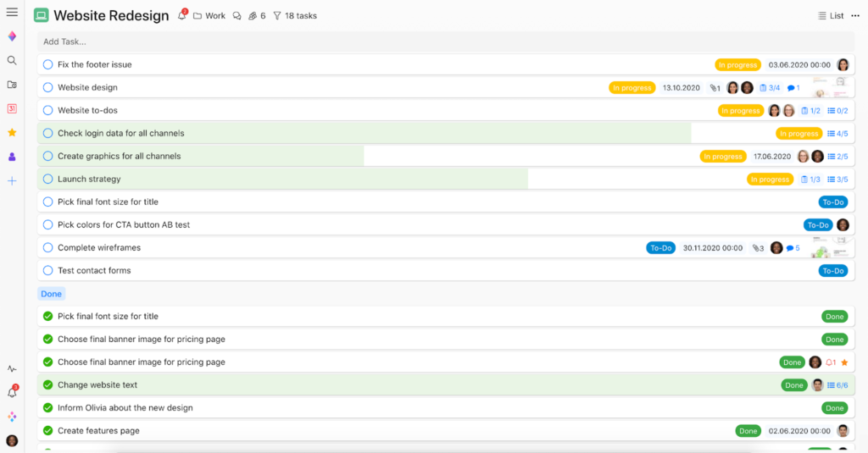Click the 30.11.2020 date on Complete wireframes
The width and height of the screenshot is (868, 453).
[x=713, y=248]
